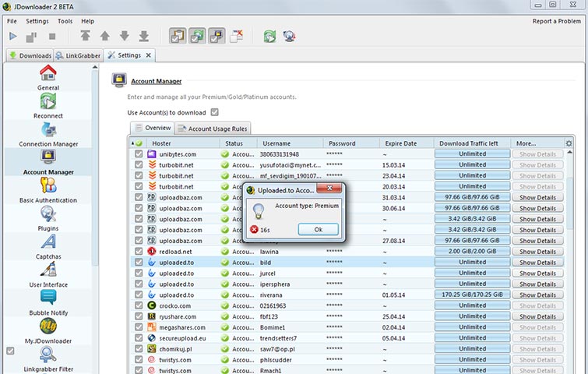Image resolution: width=588 pixels, height=374 pixels.
Task: Open Connection Manager in sidebar
Action: (x=48, y=134)
